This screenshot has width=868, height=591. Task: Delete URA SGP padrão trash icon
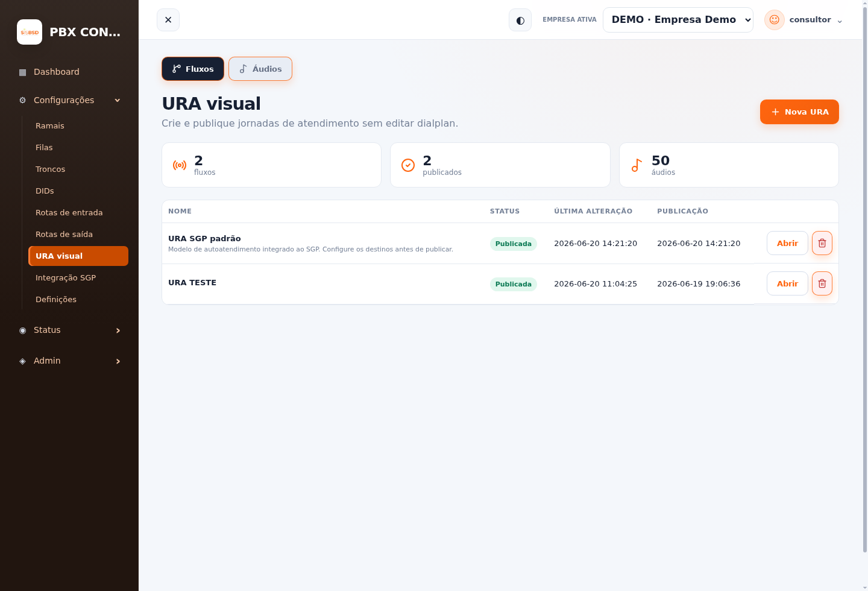click(822, 243)
